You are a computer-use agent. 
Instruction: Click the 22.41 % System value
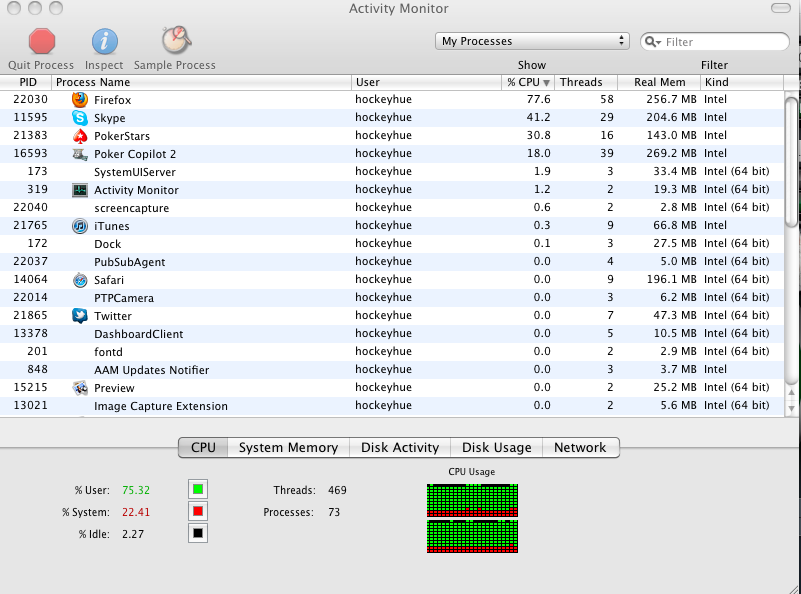coord(136,512)
